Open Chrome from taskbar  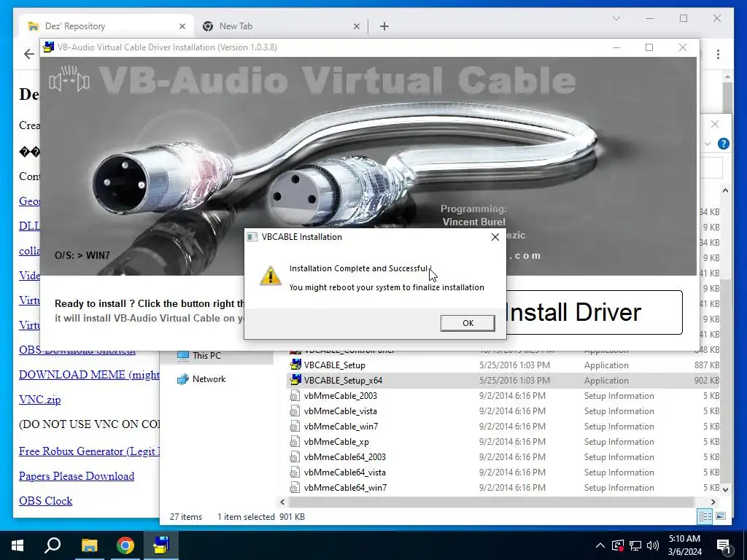coord(125,545)
